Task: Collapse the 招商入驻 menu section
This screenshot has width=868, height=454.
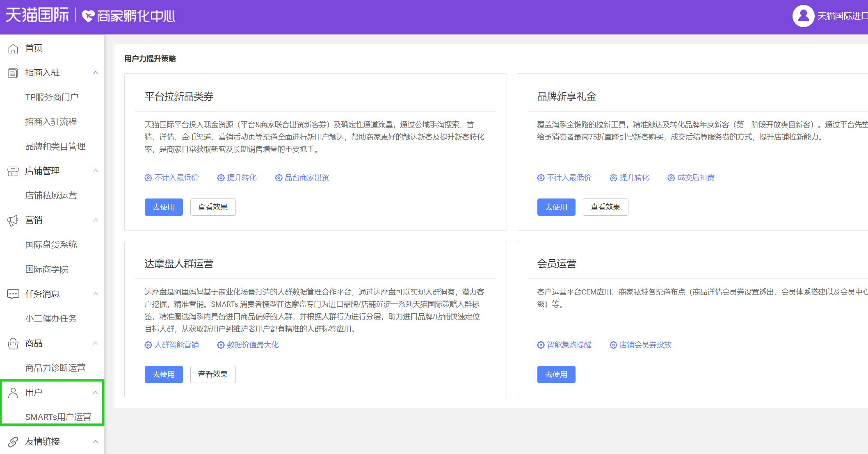Action: 96,73
